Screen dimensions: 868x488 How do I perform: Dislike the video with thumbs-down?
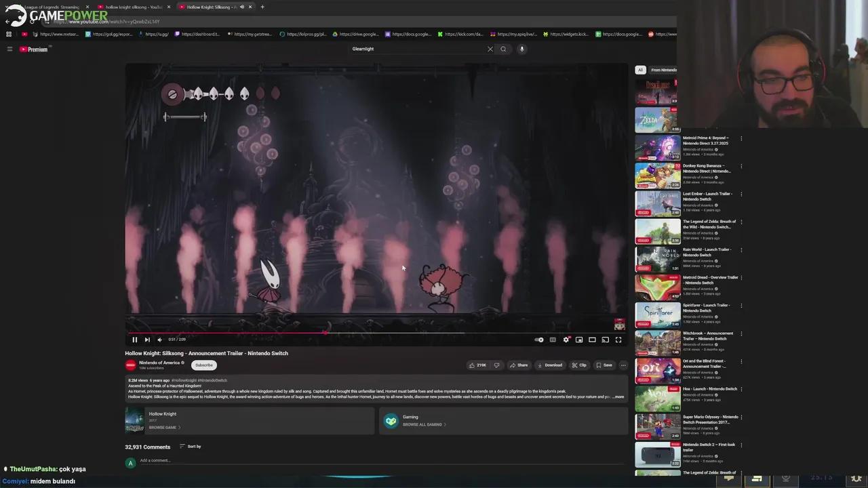496,365
